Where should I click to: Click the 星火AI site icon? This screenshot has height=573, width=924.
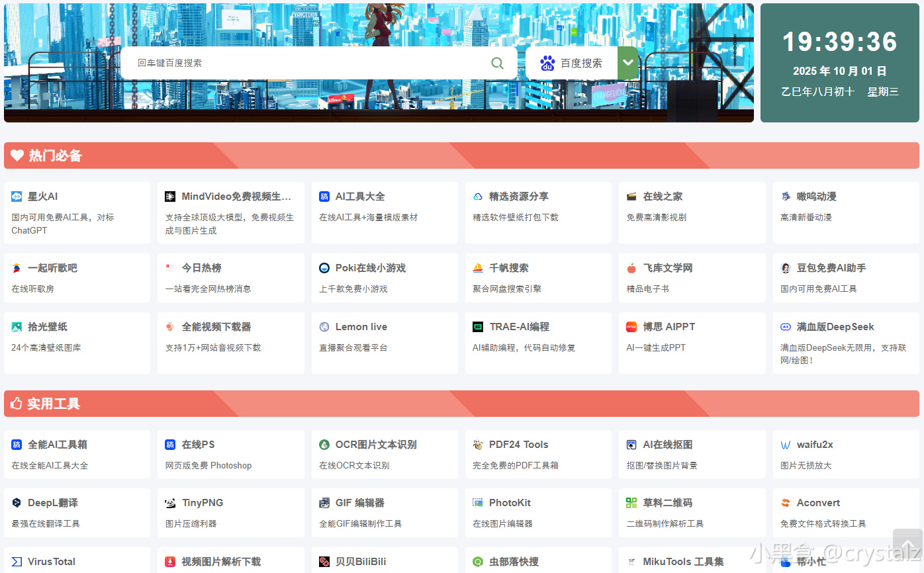point(17,197)
